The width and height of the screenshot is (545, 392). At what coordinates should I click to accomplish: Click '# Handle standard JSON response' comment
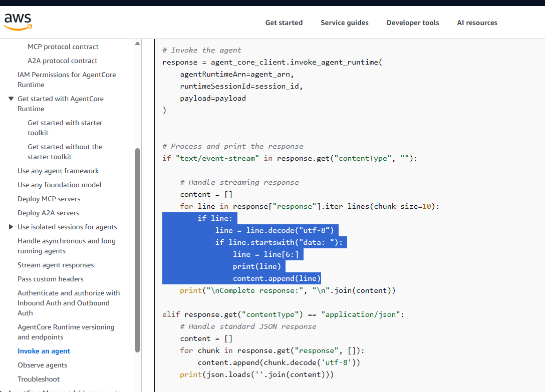pos(248,326)
